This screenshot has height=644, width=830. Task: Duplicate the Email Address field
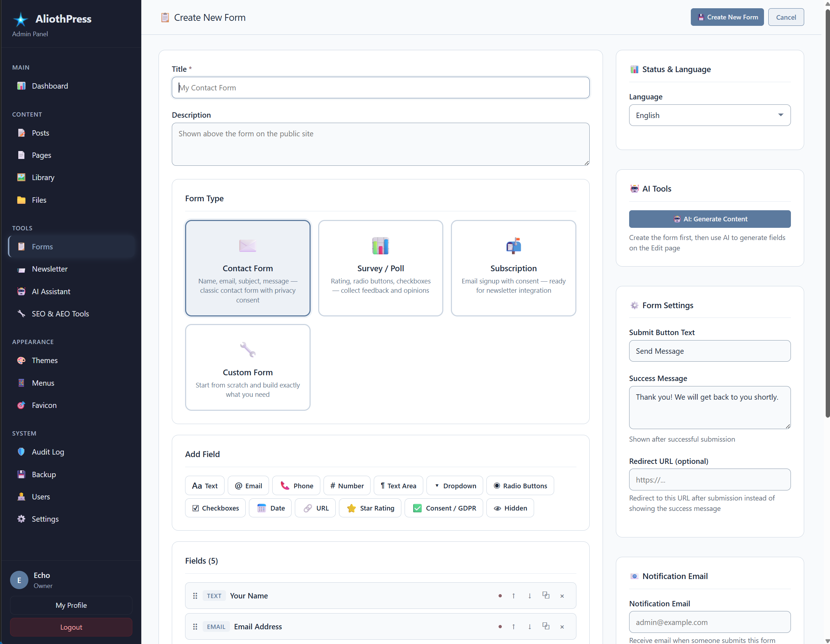[546, 626]
